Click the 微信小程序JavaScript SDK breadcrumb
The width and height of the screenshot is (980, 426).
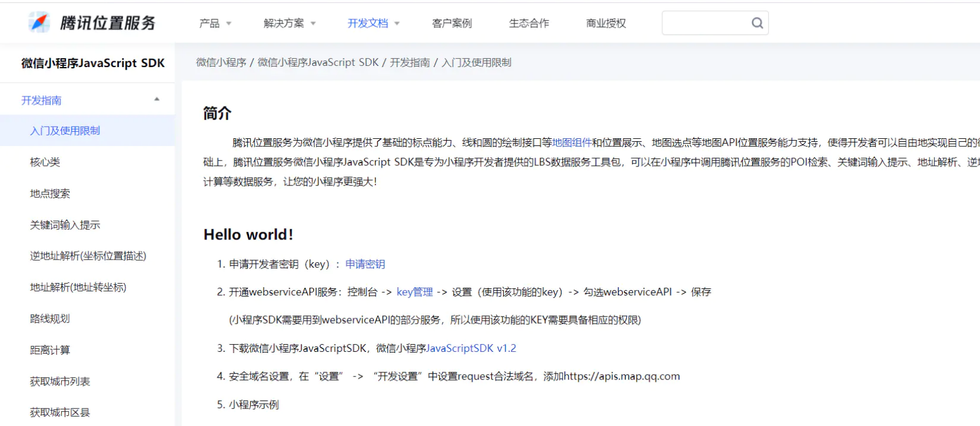point(318,62)
